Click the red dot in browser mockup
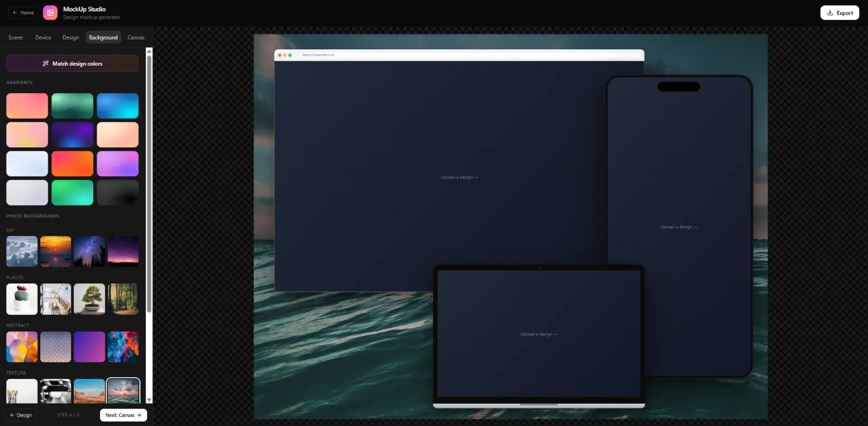Screen dimensions: 868x426 (280, 55)
